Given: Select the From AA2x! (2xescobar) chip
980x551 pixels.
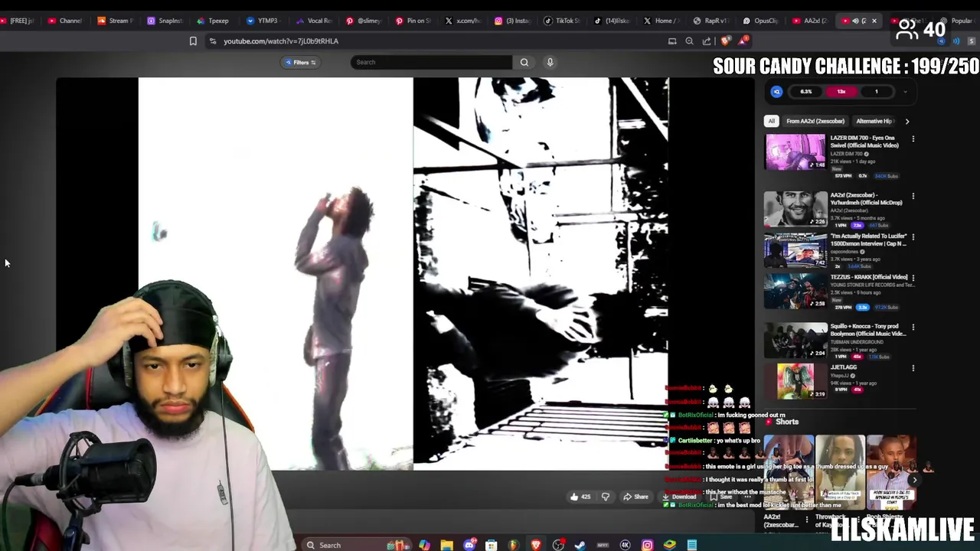Looking at the screenshot, I should point(815,121).
